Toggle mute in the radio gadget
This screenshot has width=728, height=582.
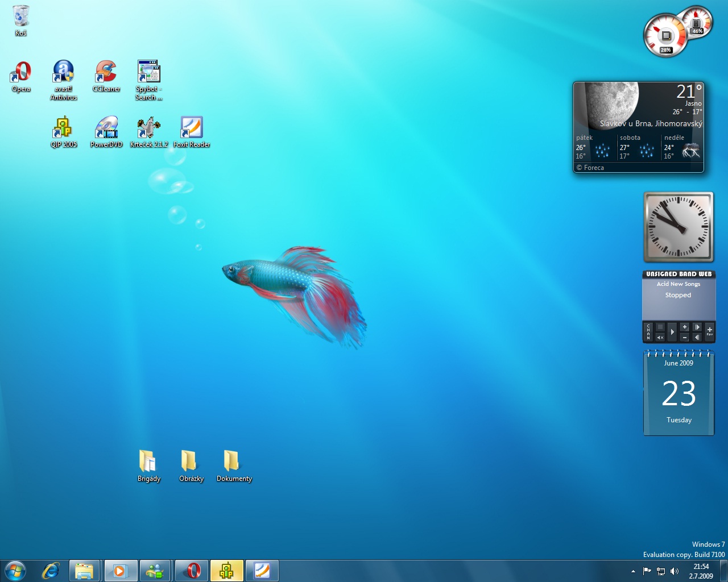coord(660,337)
